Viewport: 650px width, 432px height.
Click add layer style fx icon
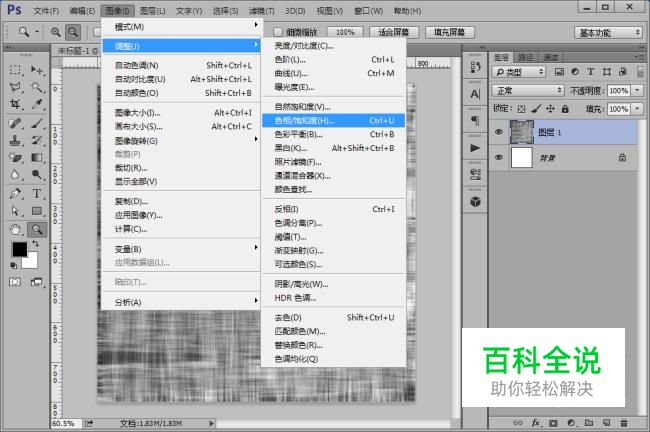pos(536,423)
